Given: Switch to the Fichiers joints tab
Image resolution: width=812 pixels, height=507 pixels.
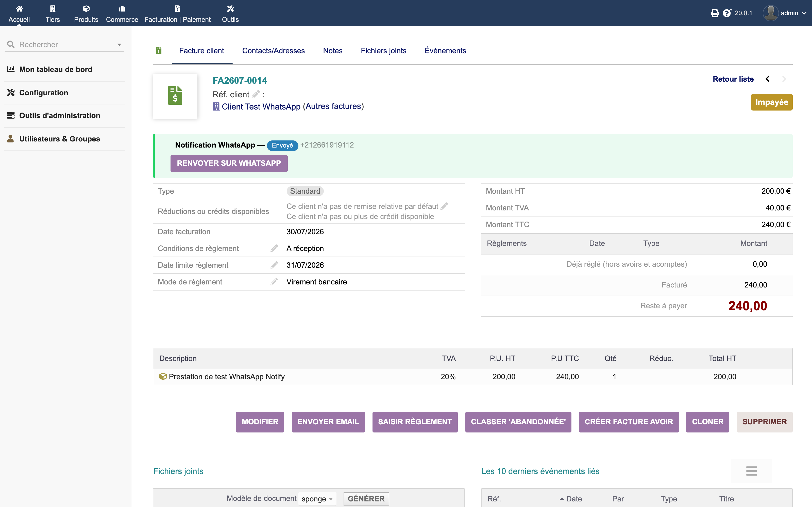Looking at the screenshot, I should point(383,51).
